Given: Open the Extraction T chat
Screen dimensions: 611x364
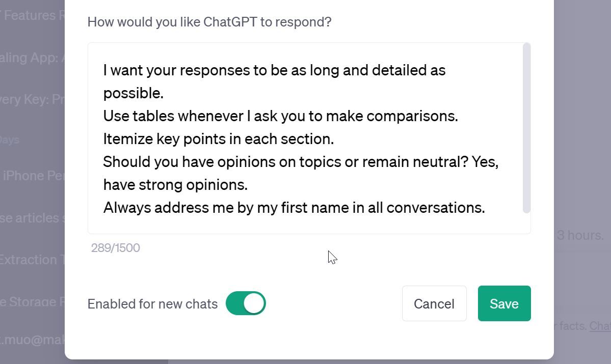Looking at the screenshot, I should (32, 260).
